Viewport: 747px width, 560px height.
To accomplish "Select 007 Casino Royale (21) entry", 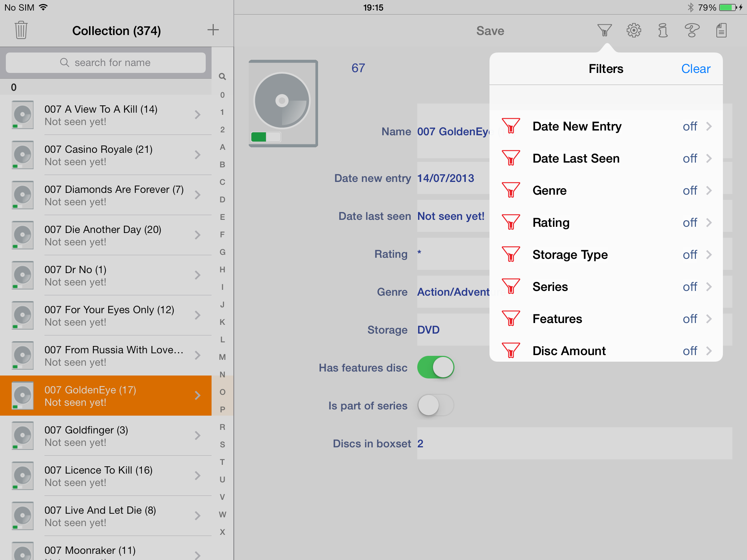I will (106, 155).
